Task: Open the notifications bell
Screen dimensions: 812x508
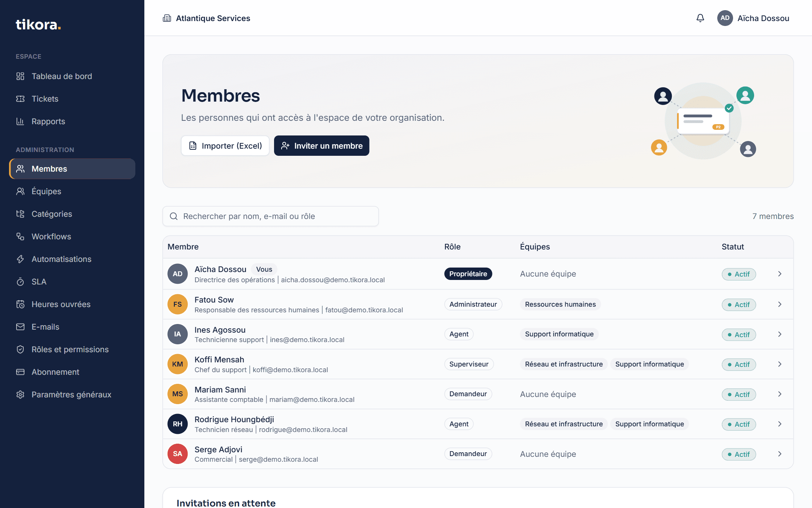Action: click(x=700, y=18)
